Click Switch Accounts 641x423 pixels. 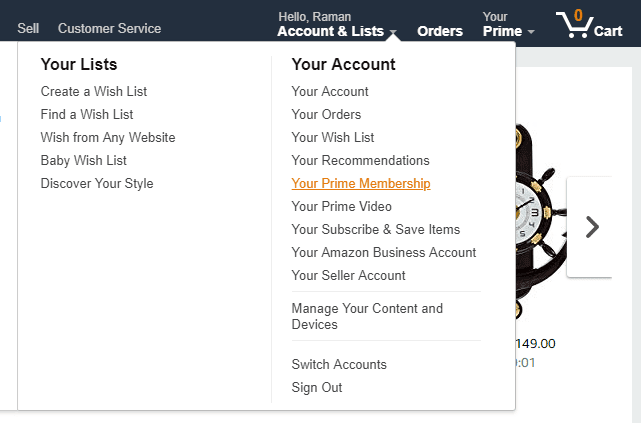pyautogui.click(x=339, y=364)
